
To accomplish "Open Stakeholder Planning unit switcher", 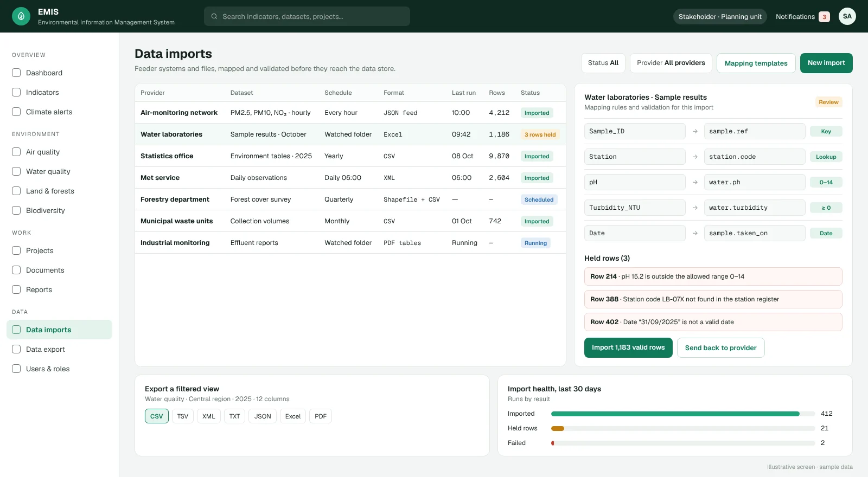I will tap(720, 17).
